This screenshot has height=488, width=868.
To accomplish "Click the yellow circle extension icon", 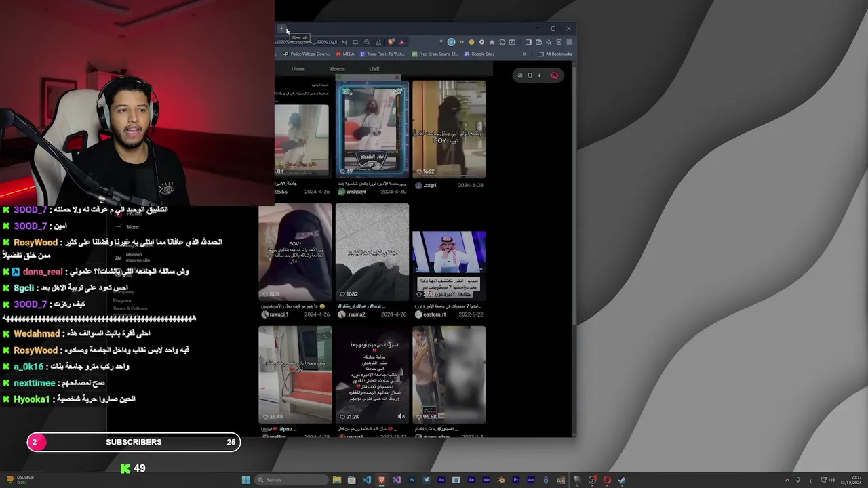I will tap(471, 42).
